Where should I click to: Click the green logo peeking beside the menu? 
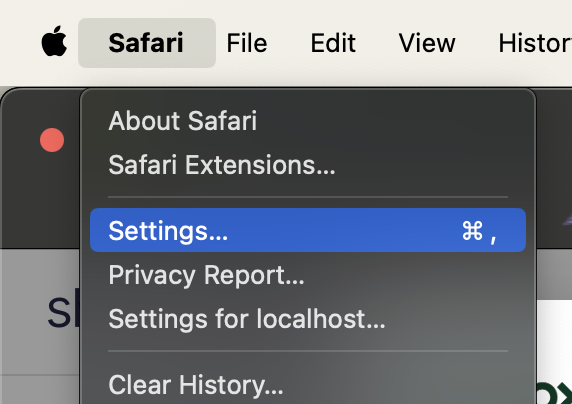554,393
